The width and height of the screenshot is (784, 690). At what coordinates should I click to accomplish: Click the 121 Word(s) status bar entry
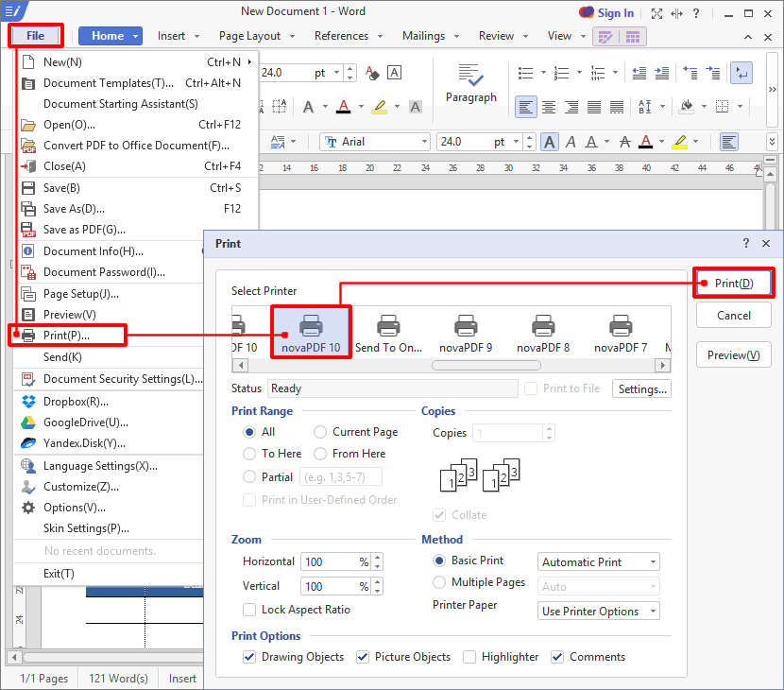pos(118,678)
